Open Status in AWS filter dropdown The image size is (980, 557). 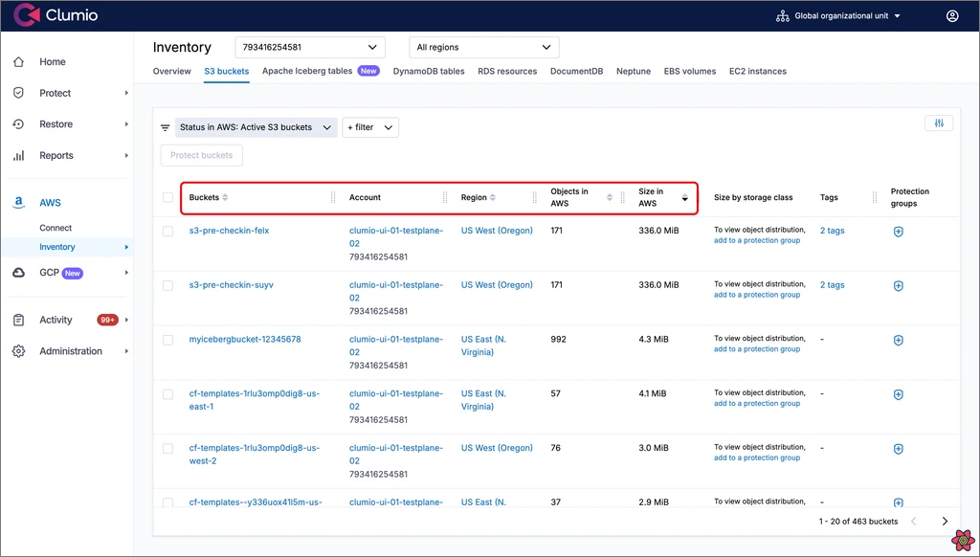pyautogui.click(x=256, y=127)
